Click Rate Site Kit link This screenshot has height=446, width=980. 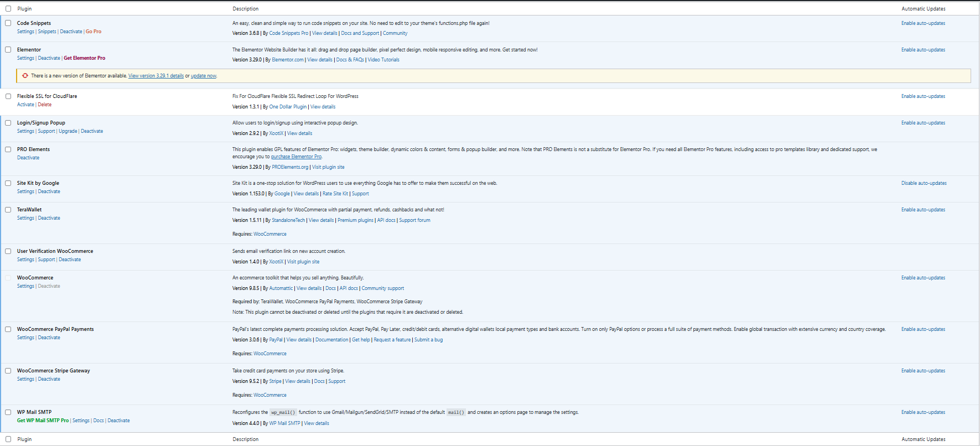335,194
